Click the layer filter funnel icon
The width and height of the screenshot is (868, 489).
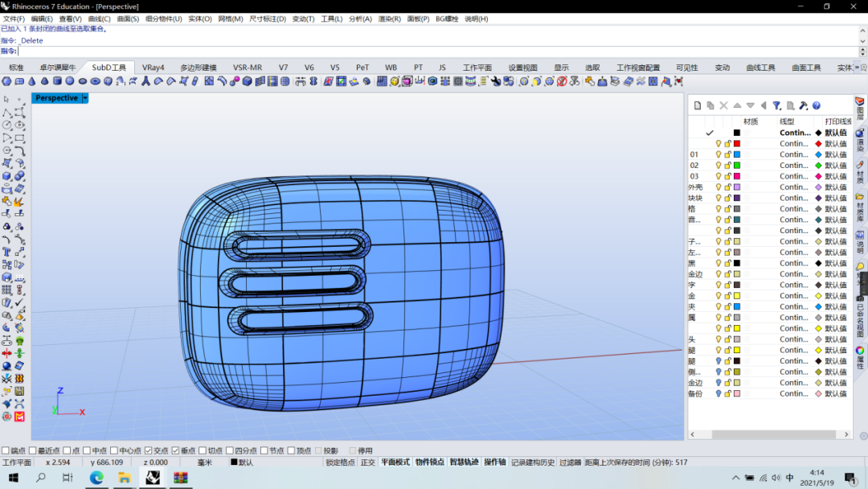pos(776,105)
